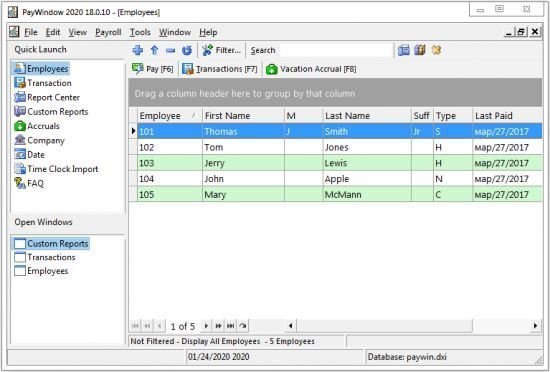This screenshot has height=372, width=550.
Task: Switch to Transactions in Open Windows
Action: pyautogui.click(x=45, y=257)
